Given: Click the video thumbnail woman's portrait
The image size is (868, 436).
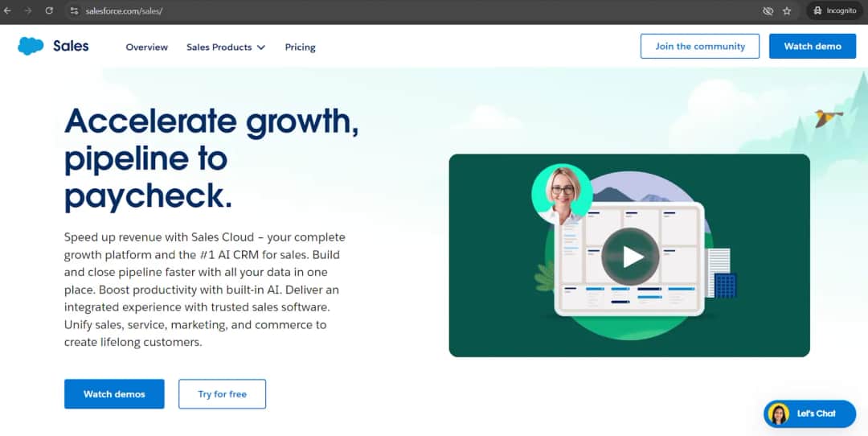Looking at the screenshot, I should 562,194.
